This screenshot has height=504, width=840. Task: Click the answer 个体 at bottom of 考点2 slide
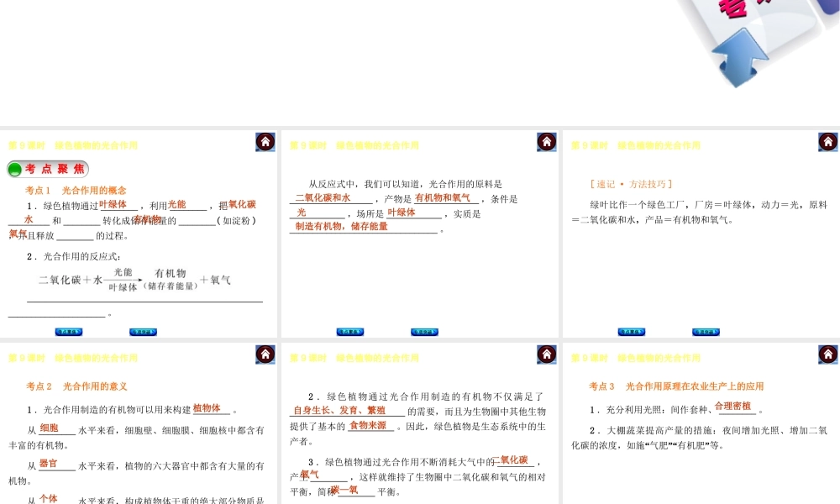(48, 499)
